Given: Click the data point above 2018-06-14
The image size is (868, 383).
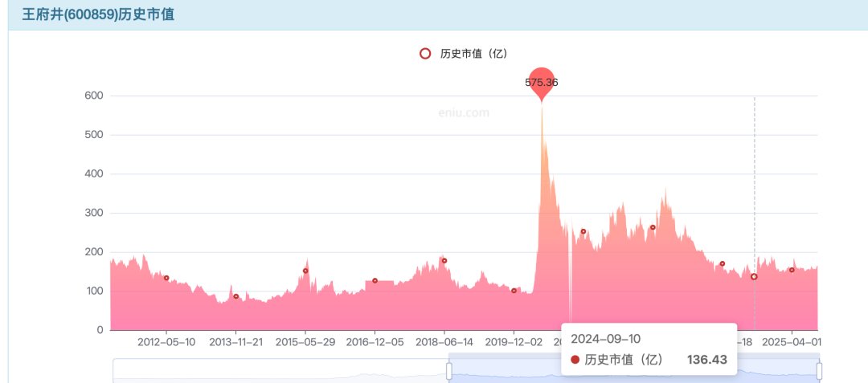Looking at the screenshot, I should tap(444, 261).
